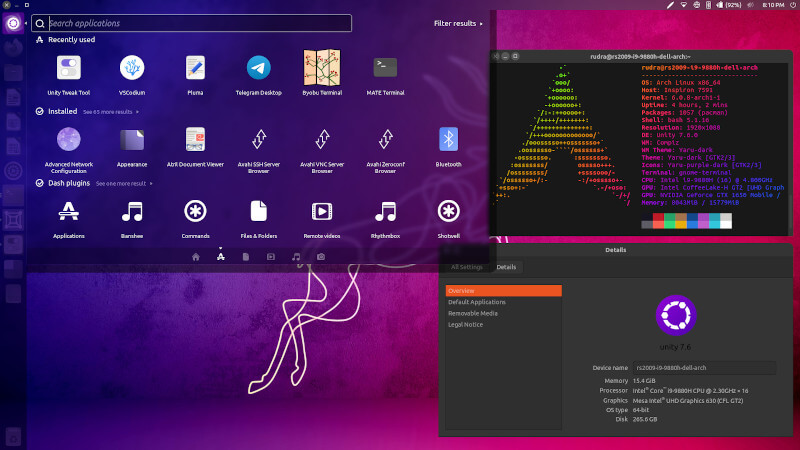Image resolution: width=800 pixels, height=450 pixels.
Task: Switch to the Files lens
Action: pyautogui.click(x=245, y=257)
